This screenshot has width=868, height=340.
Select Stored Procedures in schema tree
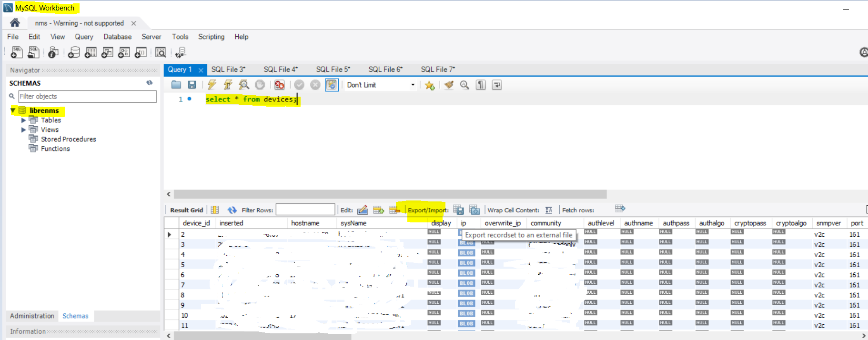click(x=68, y=139)
